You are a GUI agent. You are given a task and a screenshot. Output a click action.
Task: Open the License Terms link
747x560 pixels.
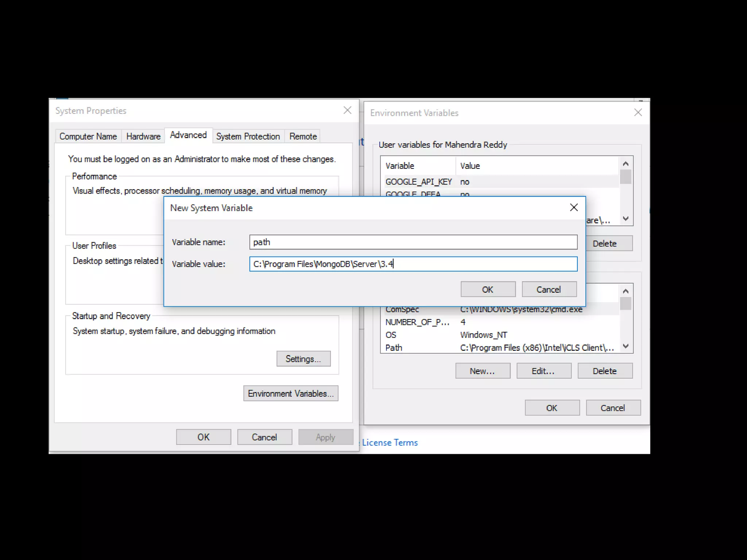[390, 443]
